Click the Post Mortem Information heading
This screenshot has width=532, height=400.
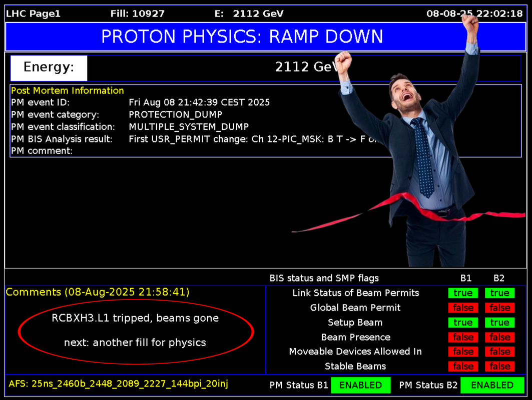click(x=68, y=90)
